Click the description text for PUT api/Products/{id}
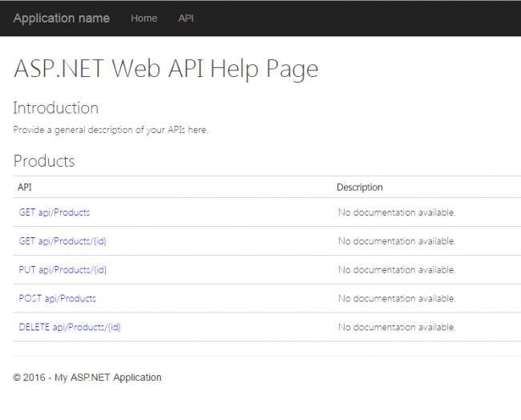521x420 pixels. pyautogui.click(x=397, y=270)
